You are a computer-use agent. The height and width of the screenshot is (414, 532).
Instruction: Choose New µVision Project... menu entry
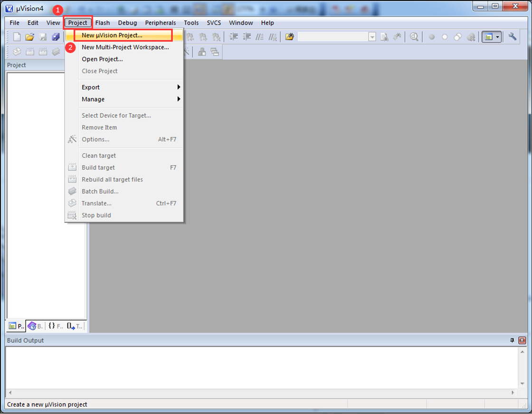(124, 35)
